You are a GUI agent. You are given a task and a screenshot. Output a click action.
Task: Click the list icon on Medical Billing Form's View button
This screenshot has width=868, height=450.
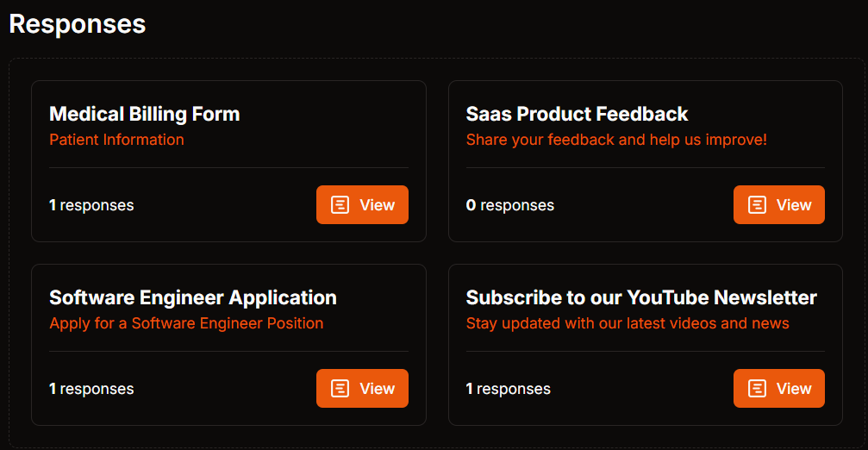340,205
